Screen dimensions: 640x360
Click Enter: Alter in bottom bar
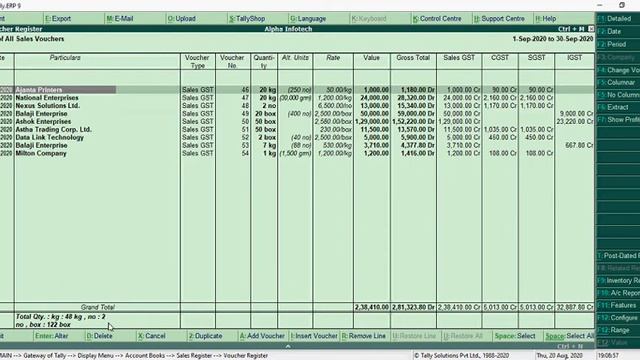[51, 336]
